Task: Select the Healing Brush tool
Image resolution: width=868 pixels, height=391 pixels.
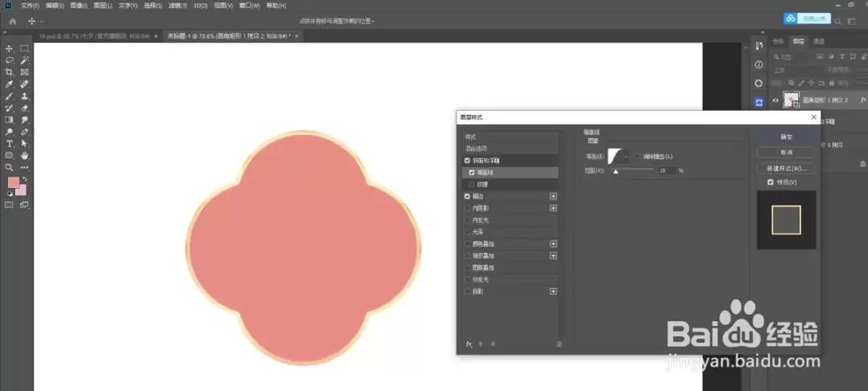Action: point(25,84)
